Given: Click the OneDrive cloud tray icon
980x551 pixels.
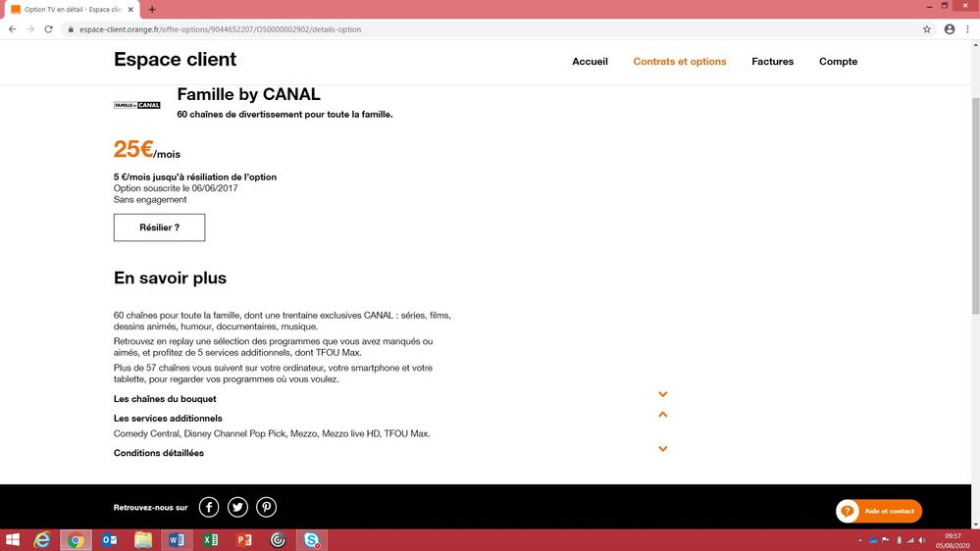Looking at the screenshot, I should 873,540.
